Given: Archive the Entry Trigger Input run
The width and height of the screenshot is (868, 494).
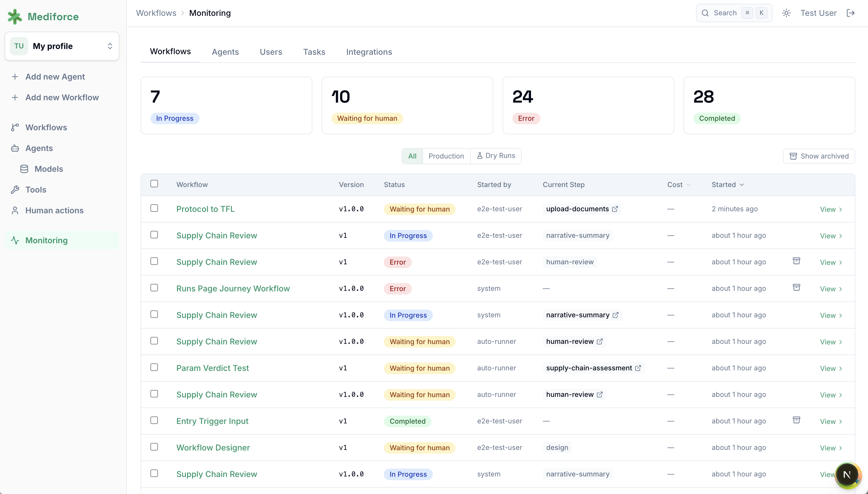Looking at the screenshot, I should click(796, 420).
